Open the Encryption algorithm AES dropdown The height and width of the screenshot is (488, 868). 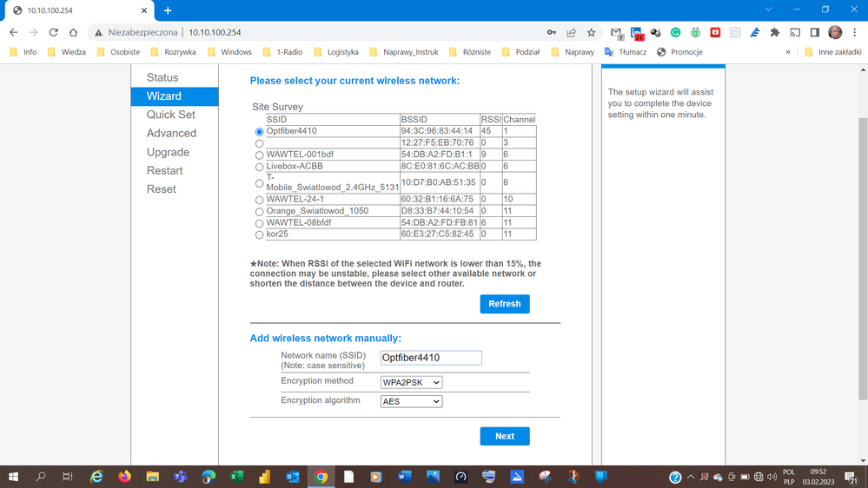click(x=411, y=401)
